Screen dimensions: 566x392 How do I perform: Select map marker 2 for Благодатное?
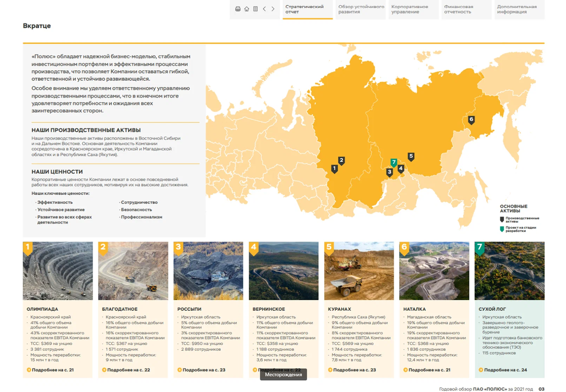(x=341, y=160)
